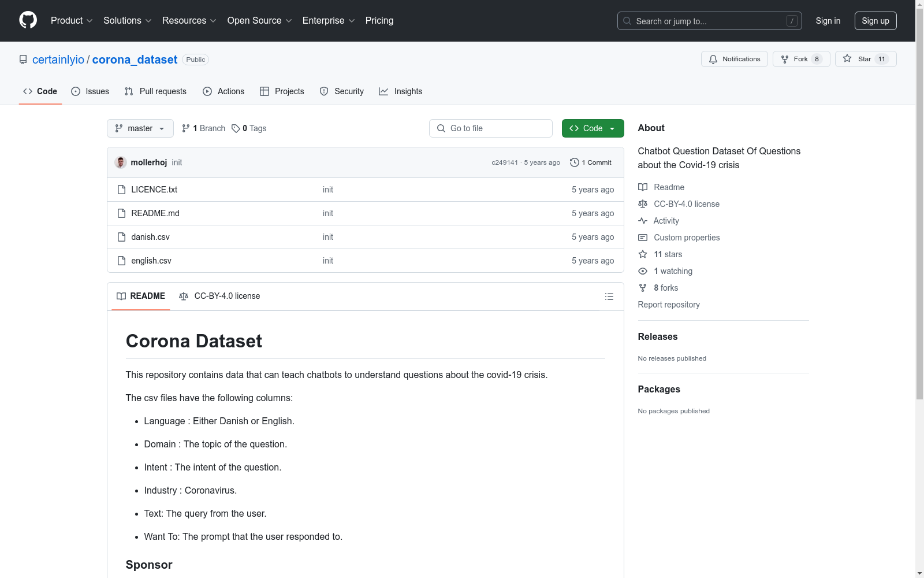This screenshot has height=578, width=924.
Task: Open the Releases section heading
Action: click(x=658, y=337)
